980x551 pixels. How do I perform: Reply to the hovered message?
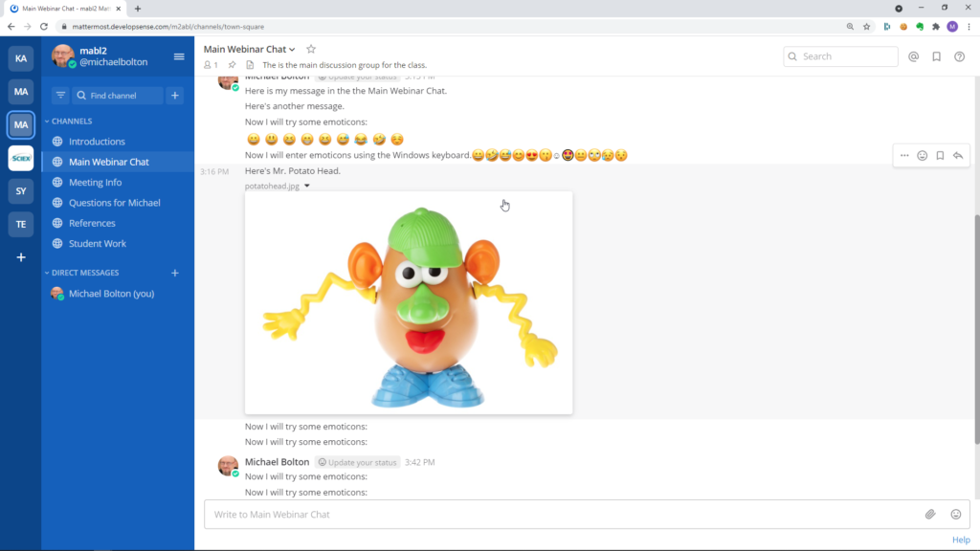pyautogui.click(x=958, y=156)
